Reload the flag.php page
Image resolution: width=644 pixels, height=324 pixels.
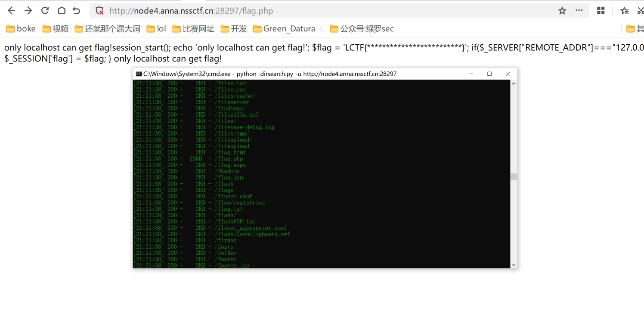45,11
